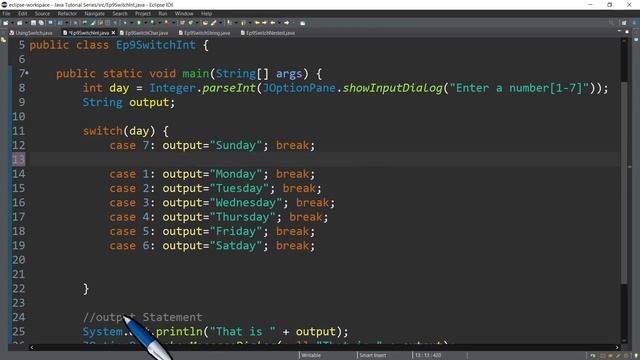Click the cursor position 13:13:420 in status bar

[428, 355]
